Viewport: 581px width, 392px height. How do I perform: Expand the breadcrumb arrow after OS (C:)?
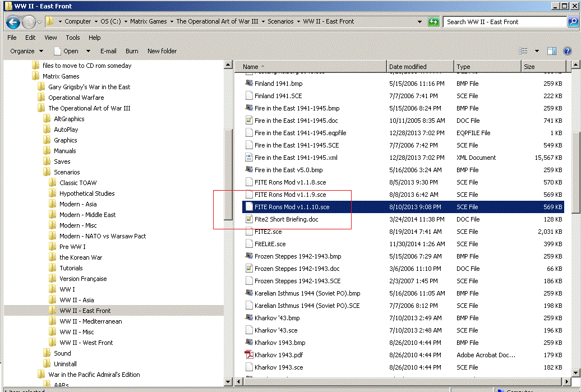tap(126, 22)
